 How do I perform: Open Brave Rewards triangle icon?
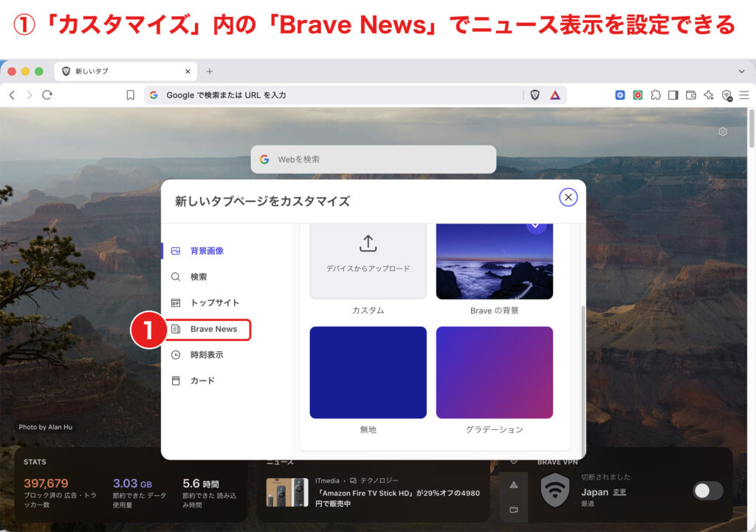coord(555,95)
